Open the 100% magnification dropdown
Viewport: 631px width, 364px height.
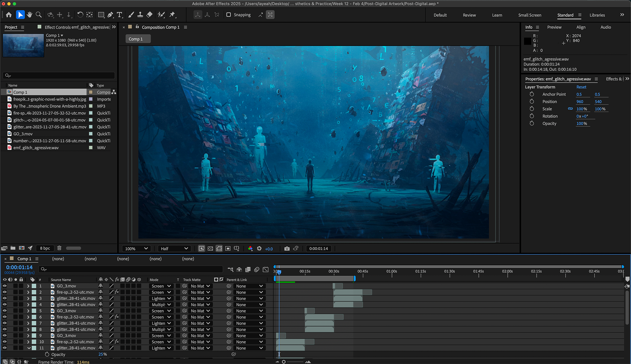pos(136,248)
